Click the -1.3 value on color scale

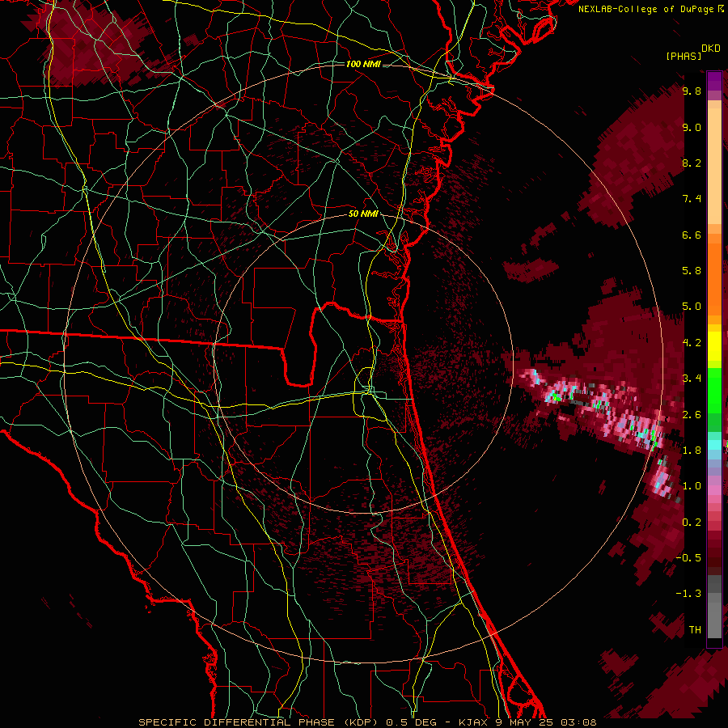(688, 594)
